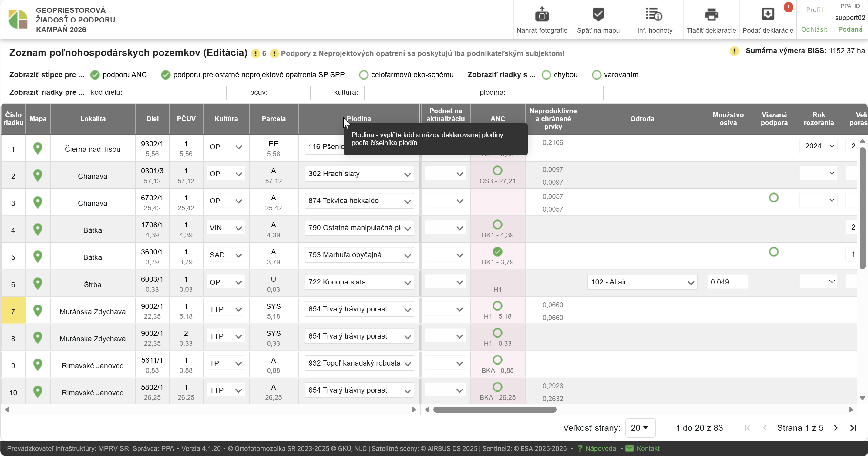Click the Kontakt envelope icon in footer
The height and width of the screenshot is (456, 868).
(629, 448)
